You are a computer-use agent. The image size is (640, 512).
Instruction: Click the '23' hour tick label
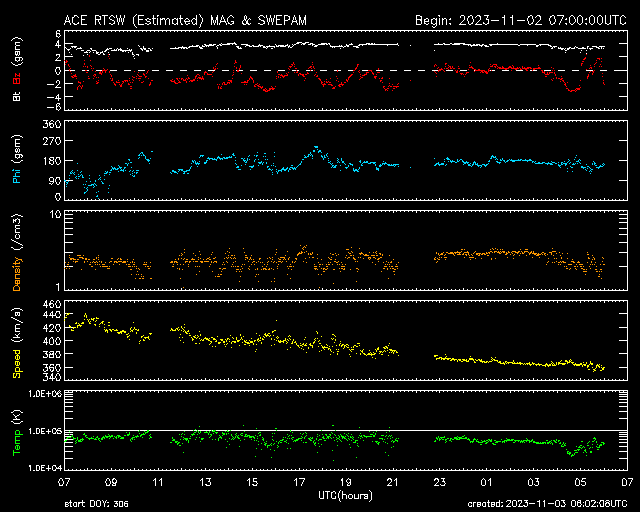[440, 482]
